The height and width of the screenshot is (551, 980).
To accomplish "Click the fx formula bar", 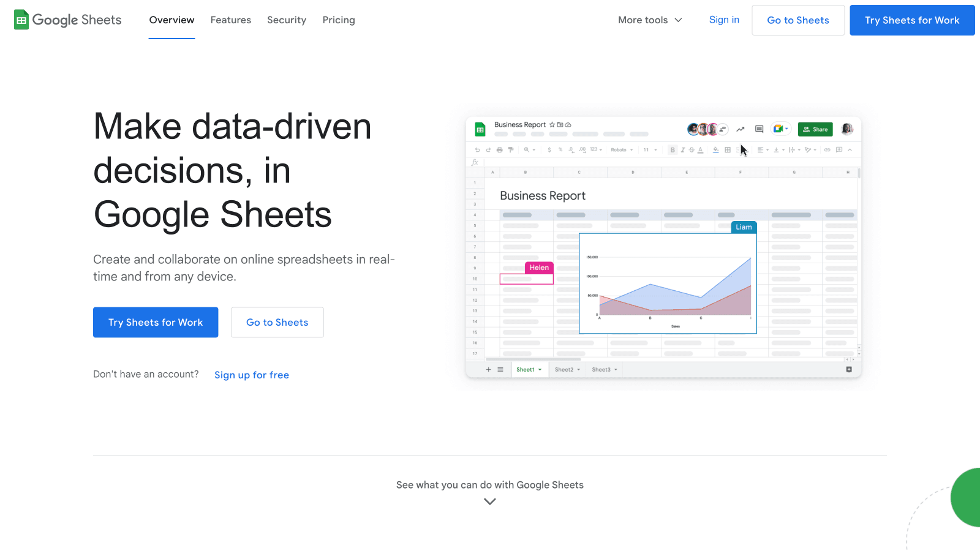I will tap(663, 162).
